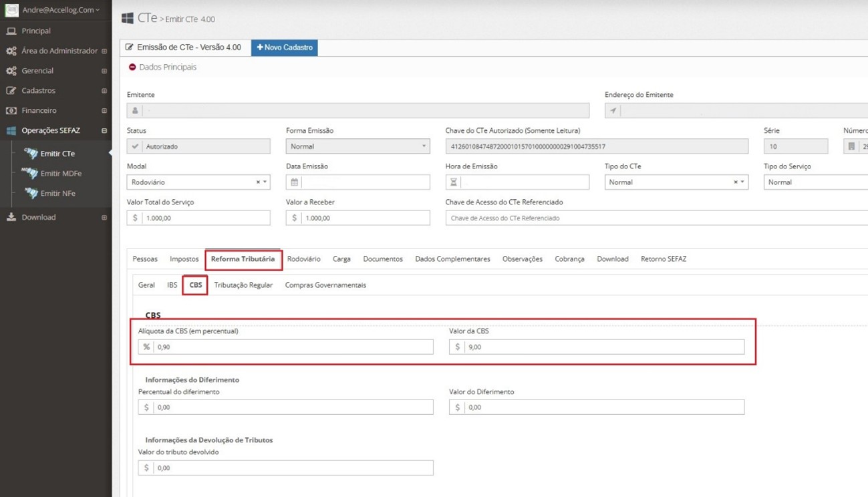868x497 pixels.
Task: Open the Documentos tab
Action: (x=383, y=259)
